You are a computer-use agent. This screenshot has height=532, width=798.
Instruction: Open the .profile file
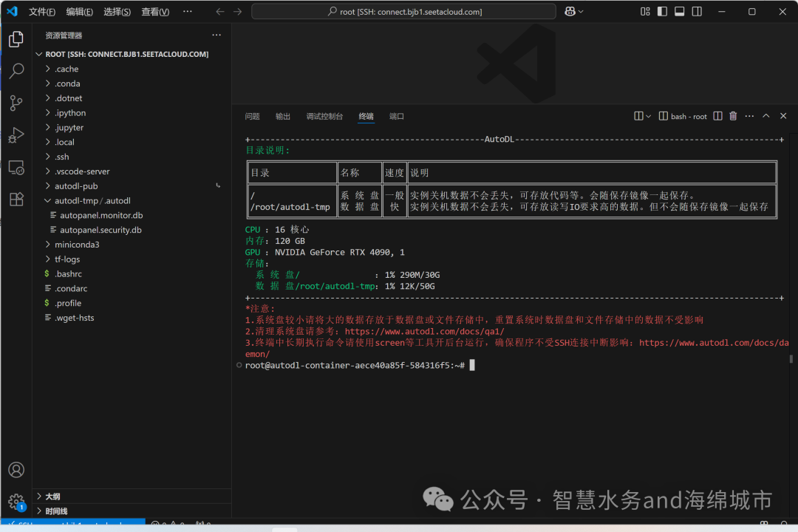point(132,303)
